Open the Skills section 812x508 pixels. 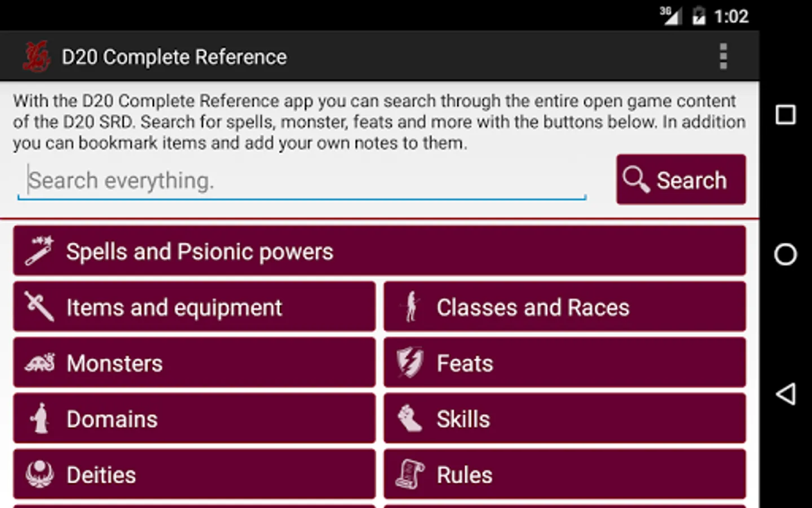coord(565,418)
